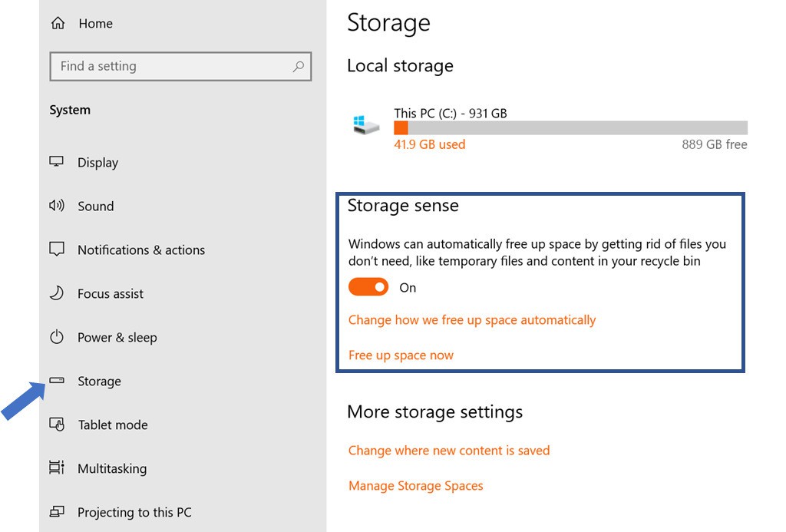Click the Storage drive icon in sidebar
The width and height of the screenshot is (786, 532).
(57, 381)
